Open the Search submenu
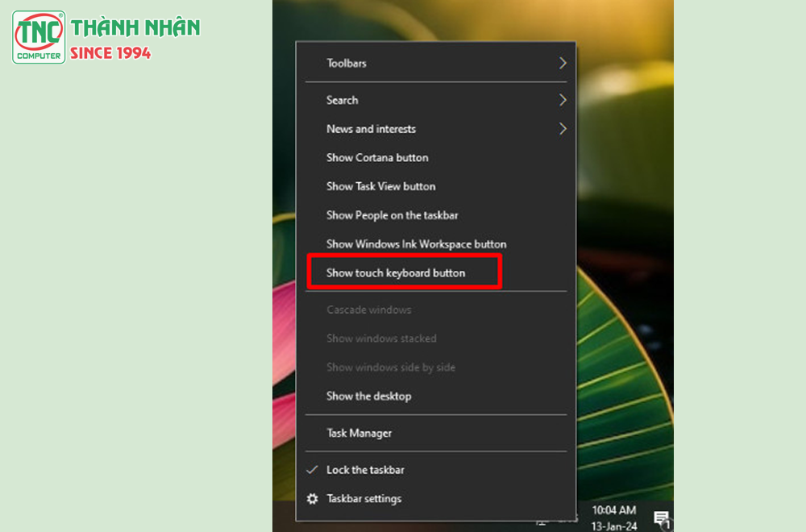The width and height of the screenshot is (806, 532). (436, 100)
